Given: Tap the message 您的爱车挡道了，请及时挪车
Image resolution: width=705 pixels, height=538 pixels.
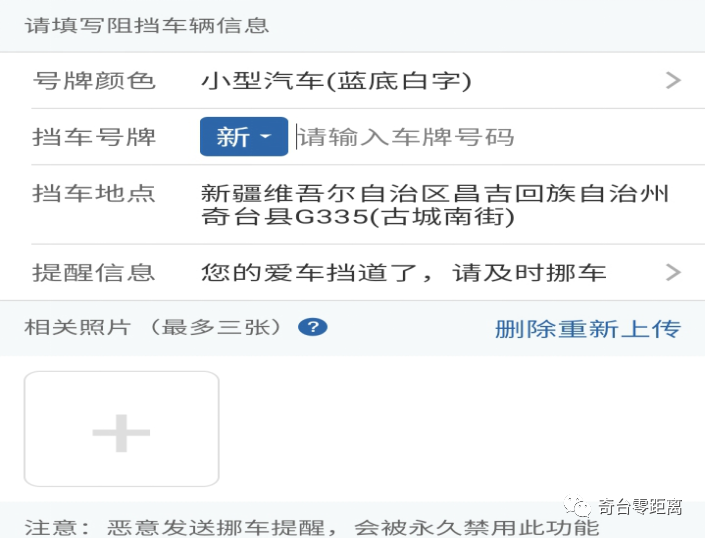Looking at the screenshot, I should coord(404,272).
